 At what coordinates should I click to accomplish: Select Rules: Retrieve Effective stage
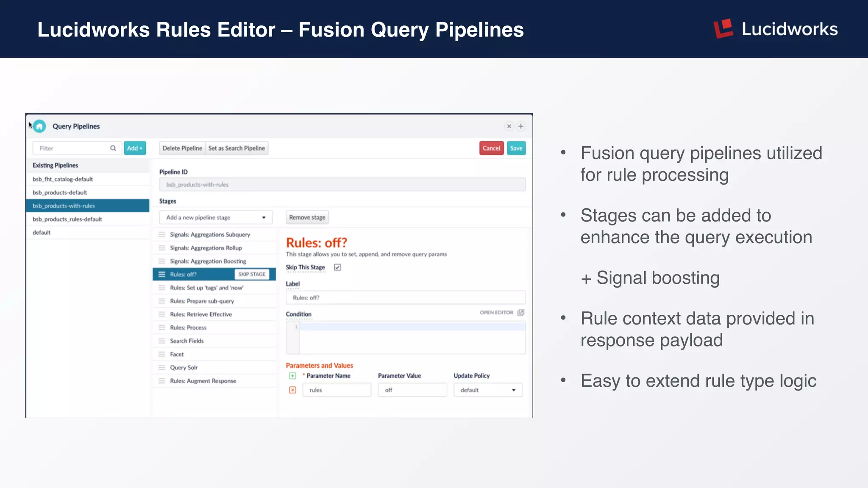pyautogui.click(x=214, y=314)
